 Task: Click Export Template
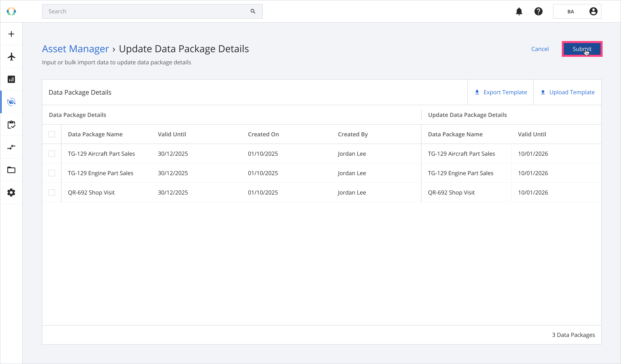[501, 92]
